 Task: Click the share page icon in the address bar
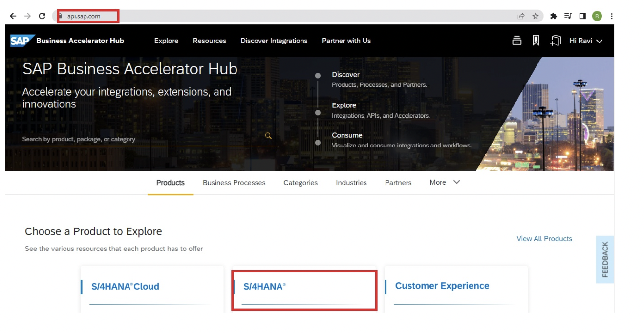tap(521, 16)
